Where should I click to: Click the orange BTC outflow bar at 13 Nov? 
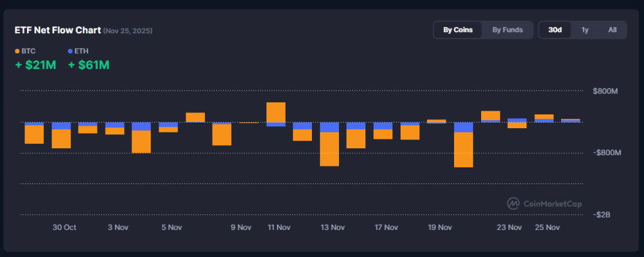click(329, 149)
